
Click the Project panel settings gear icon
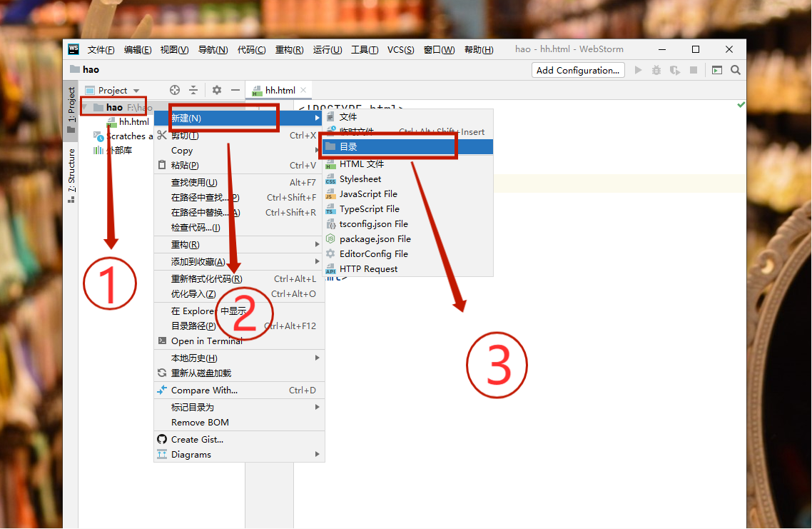pos(216,90)
